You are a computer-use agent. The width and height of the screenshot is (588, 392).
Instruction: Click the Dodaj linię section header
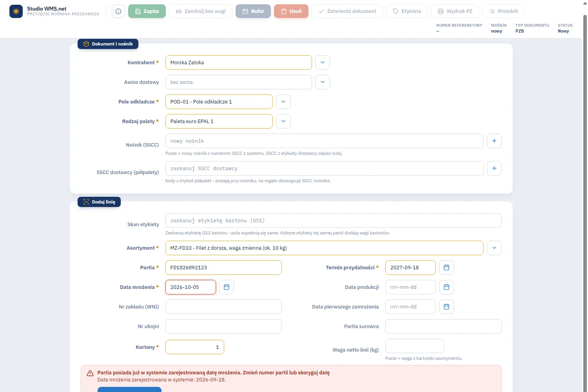(x=99, y=202)
